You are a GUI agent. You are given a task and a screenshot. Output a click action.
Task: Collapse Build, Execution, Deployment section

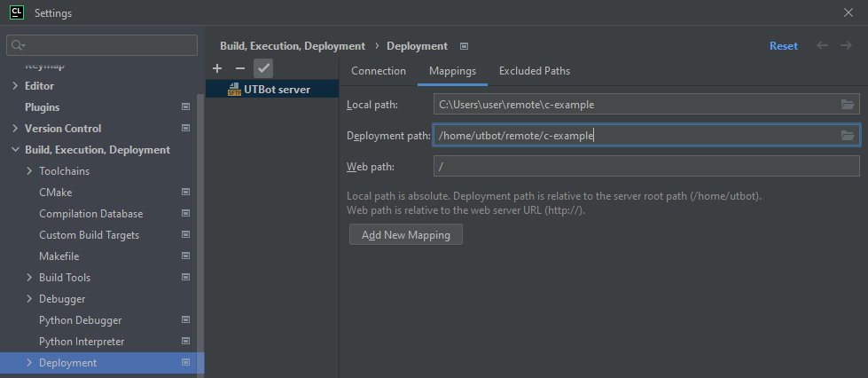[x=15, y=150]
